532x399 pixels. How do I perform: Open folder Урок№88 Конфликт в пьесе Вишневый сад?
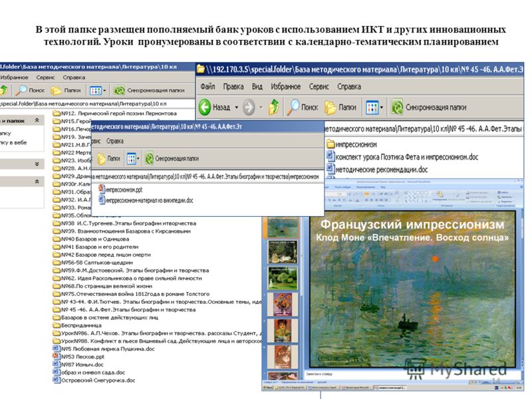157,341
